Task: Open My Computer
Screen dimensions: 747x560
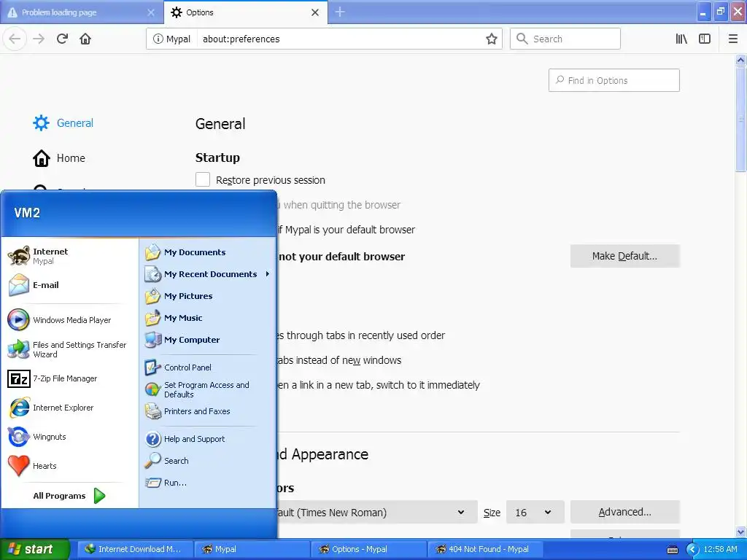Action: coord(208,340)
